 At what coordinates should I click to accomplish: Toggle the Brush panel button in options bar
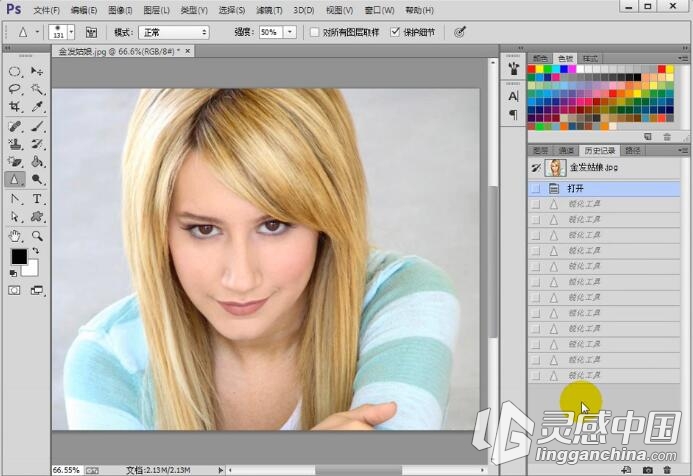pyautogui.click(x=91, y=32)
